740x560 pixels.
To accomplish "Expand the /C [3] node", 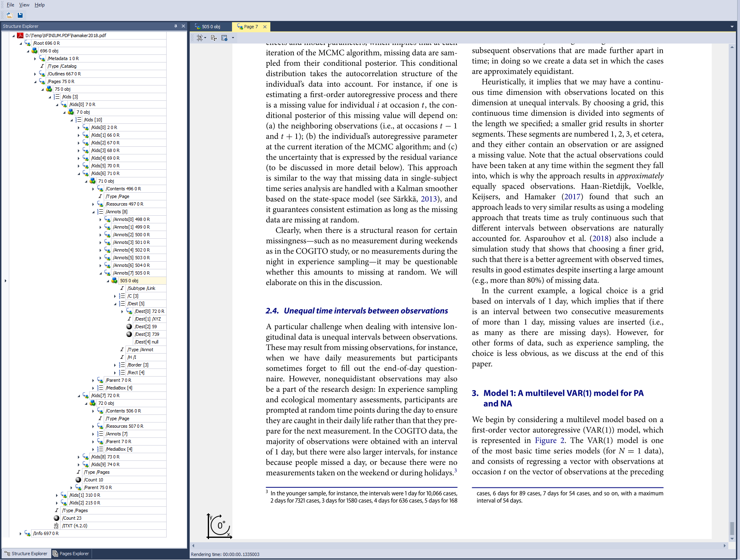I will (115, 296).
